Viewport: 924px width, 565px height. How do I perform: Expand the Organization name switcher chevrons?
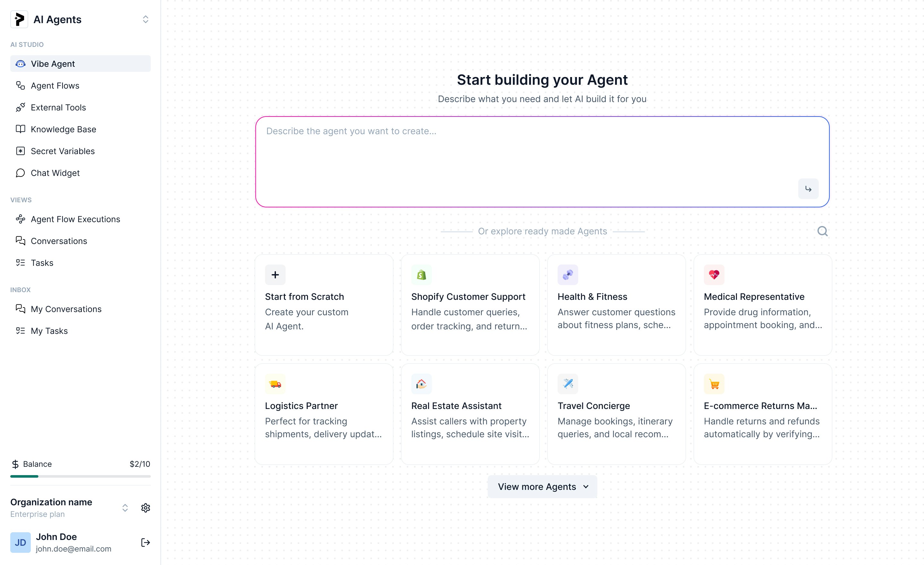coord(125,508)
